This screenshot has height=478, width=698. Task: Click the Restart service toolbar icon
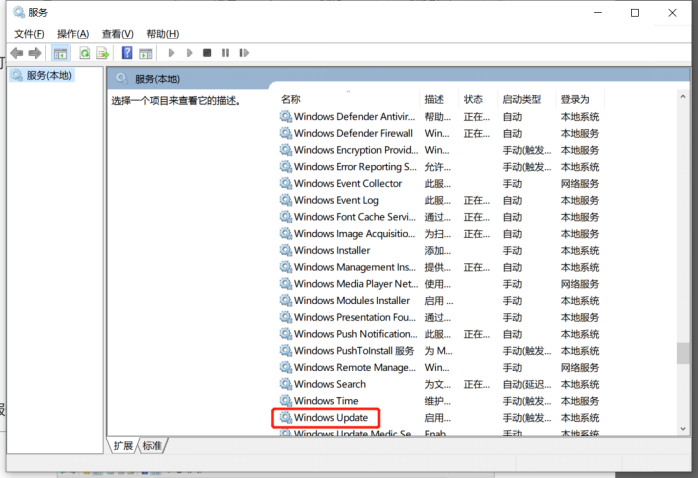pyautogui.click(x=244, y=53)
